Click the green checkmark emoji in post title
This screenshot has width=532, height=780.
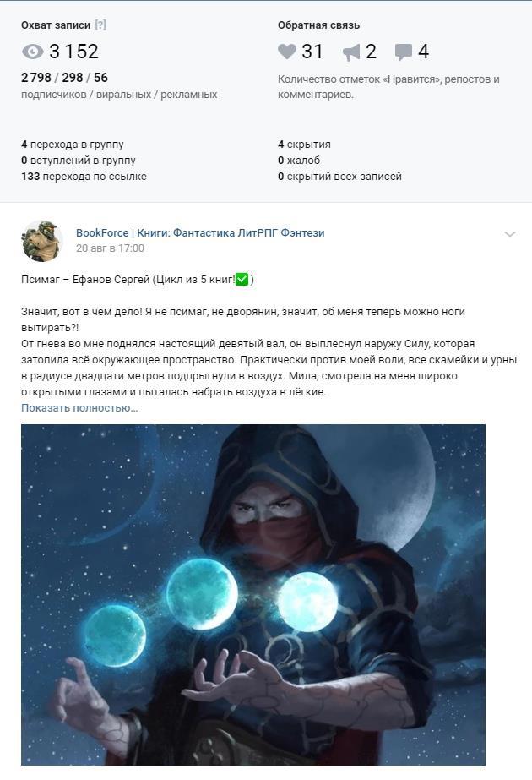pyautogui.click(x=242, y=280)
